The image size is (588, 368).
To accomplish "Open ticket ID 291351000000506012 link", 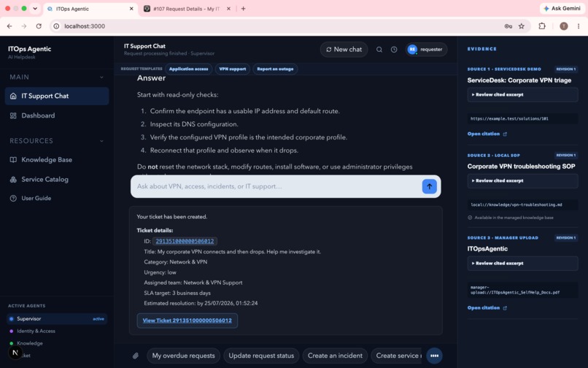I will pos(185,241).
